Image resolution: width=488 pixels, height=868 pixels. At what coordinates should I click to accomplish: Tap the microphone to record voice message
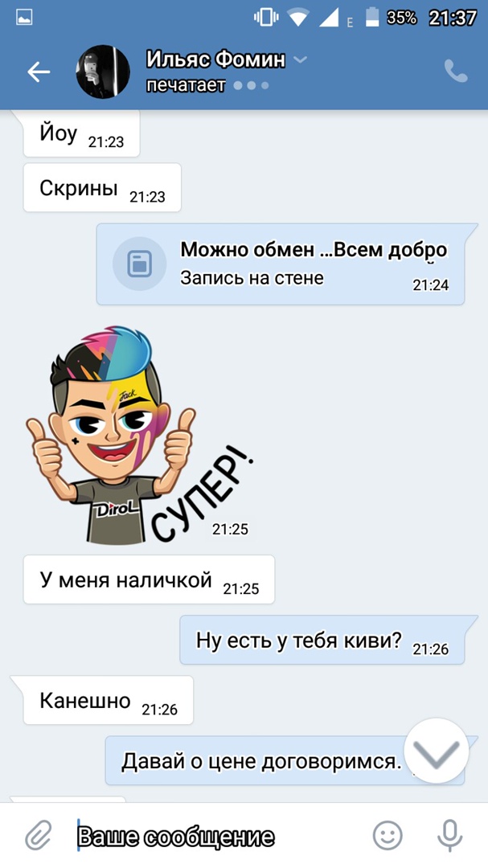pyautogui.click(x=449, y=835)
